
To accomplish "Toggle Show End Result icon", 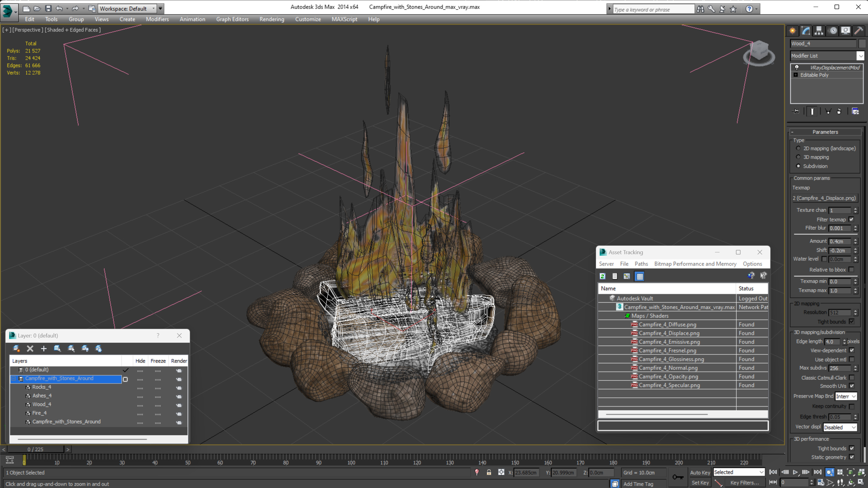I will coord(812,112).
